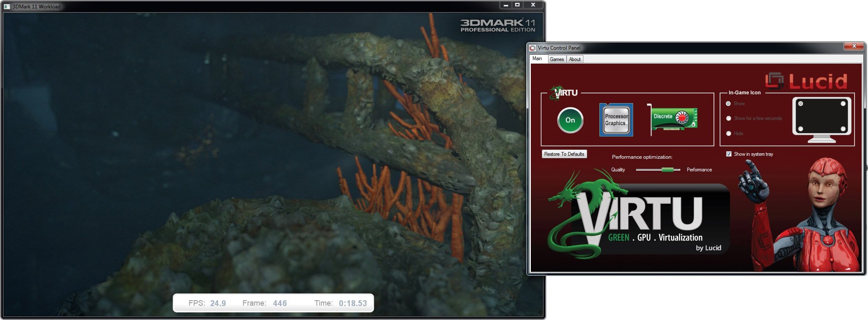Click the In-Game Icon group label
868x320 pixels.
[x=745, y=93]
